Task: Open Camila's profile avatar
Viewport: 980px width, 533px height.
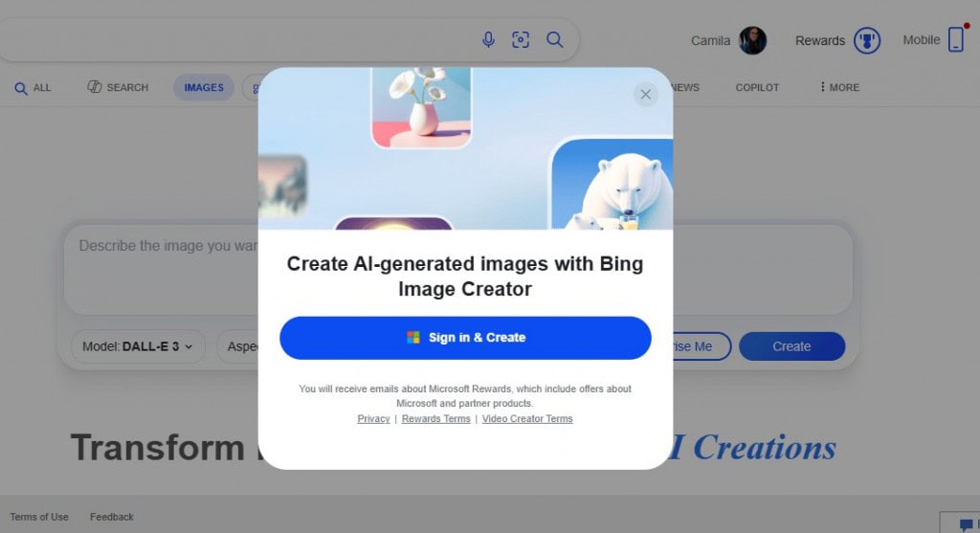Action: coord(752,40)
